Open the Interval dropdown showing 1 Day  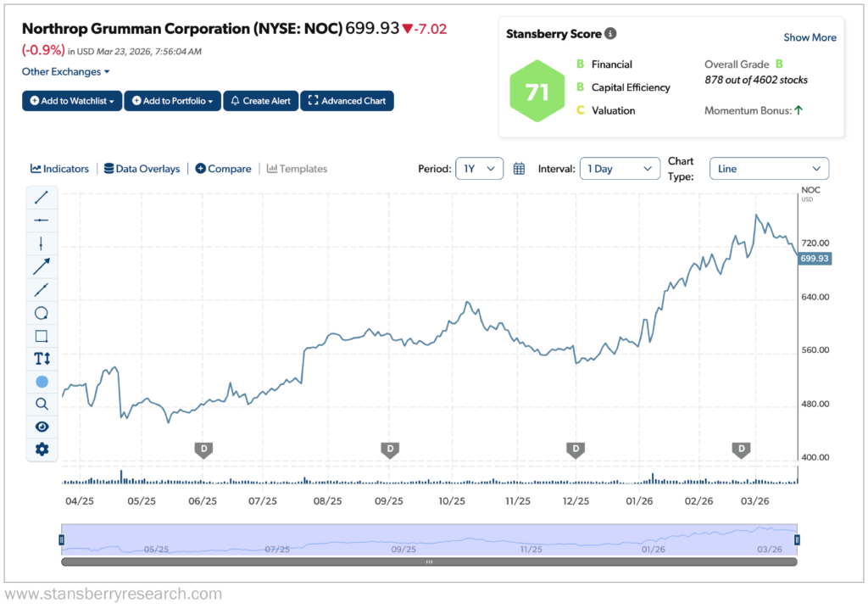tap(620, 168)
